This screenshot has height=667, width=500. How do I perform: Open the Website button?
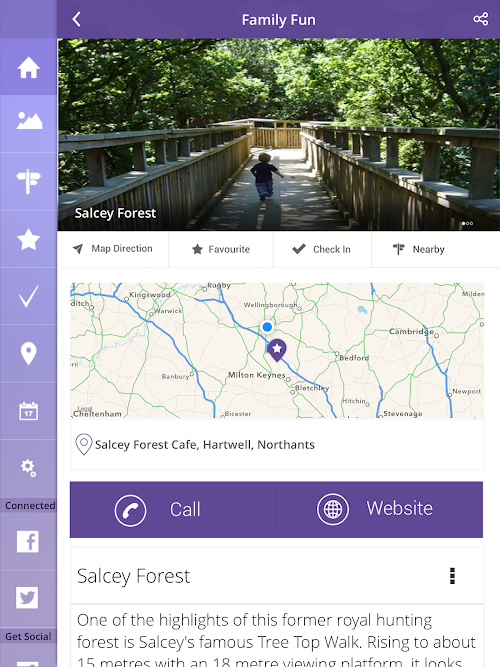tap(380, 510)
